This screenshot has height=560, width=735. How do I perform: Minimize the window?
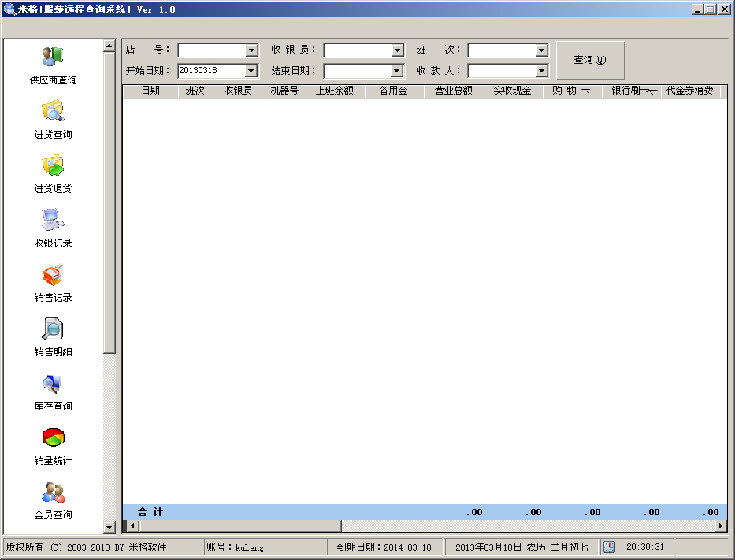[698, 9]
